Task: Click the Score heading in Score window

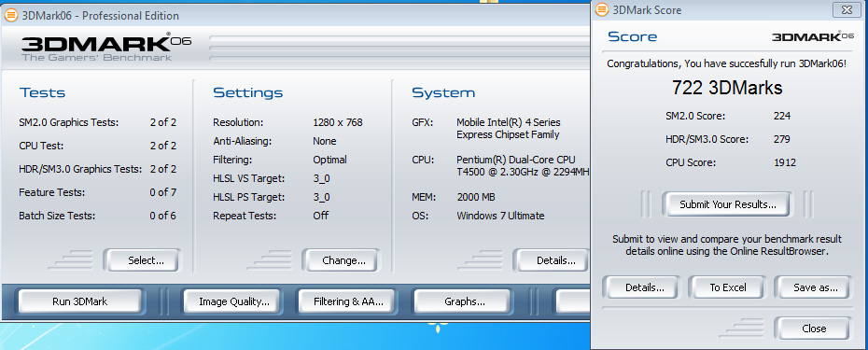Action: click(x=632, y=36)
